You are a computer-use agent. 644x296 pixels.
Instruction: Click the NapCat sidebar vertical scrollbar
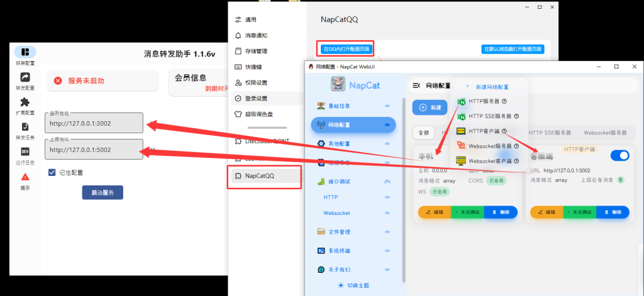tap(404, 190)
